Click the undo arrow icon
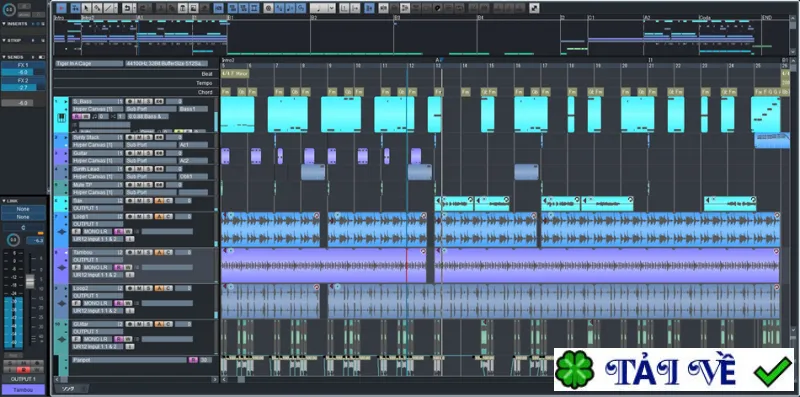 pos(127,8)
